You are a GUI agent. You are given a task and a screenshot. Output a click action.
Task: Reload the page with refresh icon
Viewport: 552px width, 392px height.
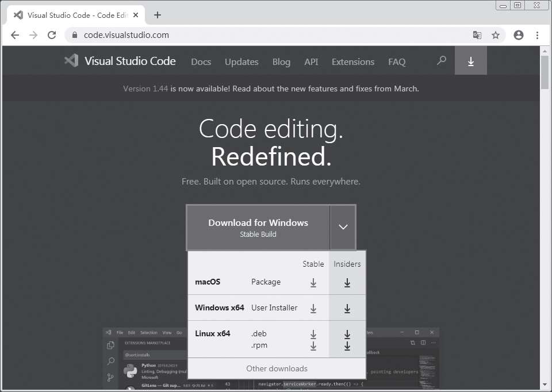pyautogui.click(x=52, y=35)
